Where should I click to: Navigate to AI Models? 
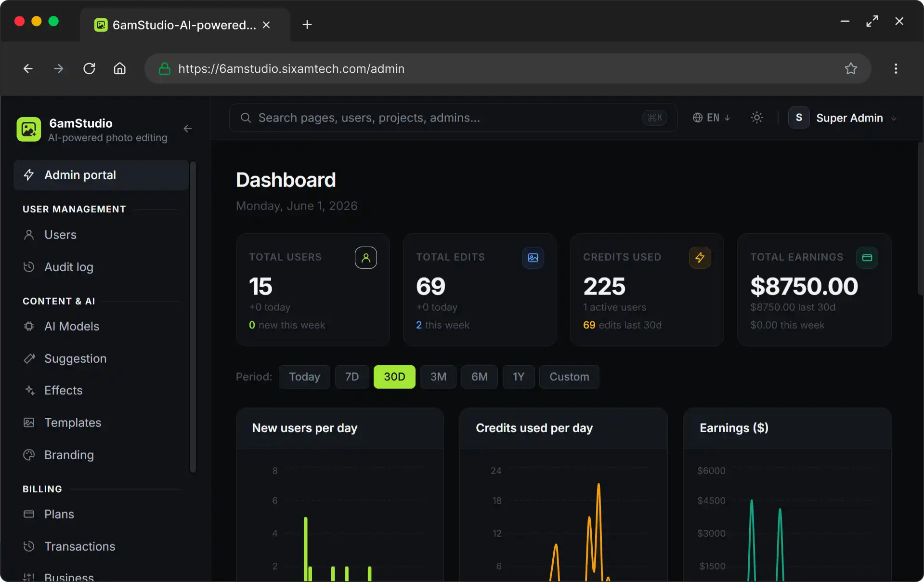pyautogui.click(x=101, y=326)
